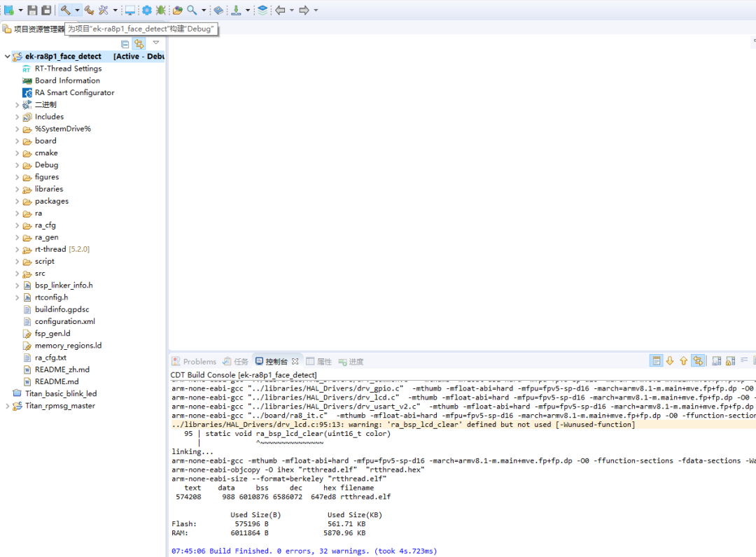Click the Forward navigation arrow
The width and height of the screenshot is (756, 557).
point(304,10)
